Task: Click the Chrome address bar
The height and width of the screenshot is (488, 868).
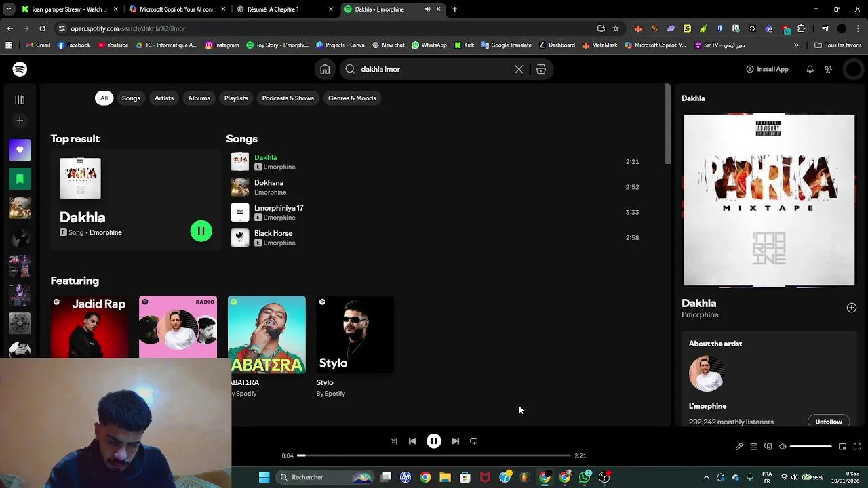Action: pos(325,28)
